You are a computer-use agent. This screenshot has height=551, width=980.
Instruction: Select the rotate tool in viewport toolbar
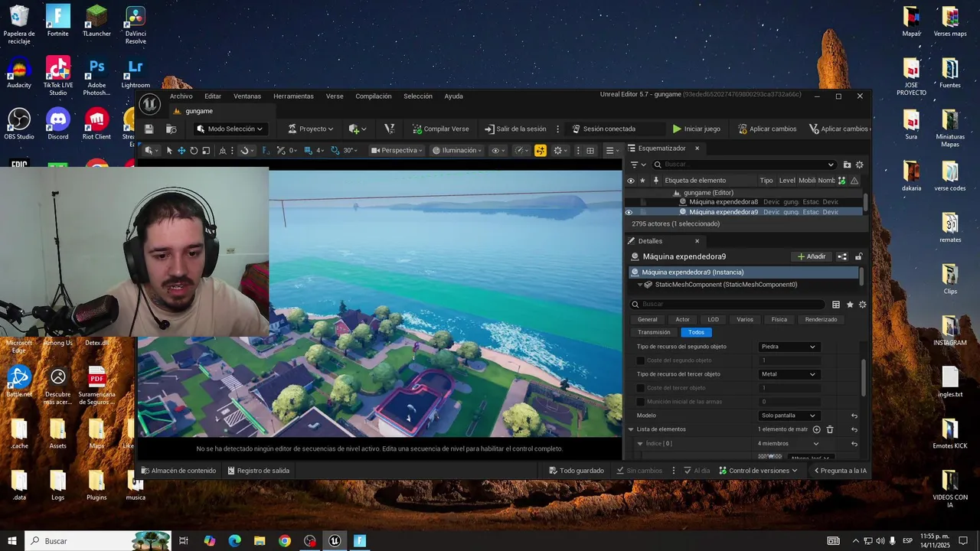click(x=194, y=151)
